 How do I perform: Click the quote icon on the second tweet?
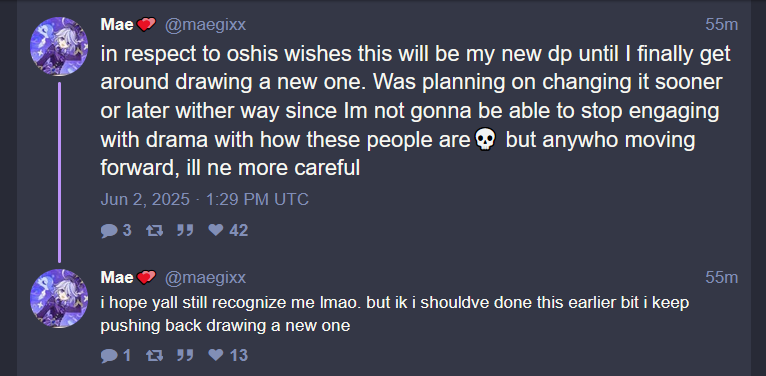[x=185, y=355]
